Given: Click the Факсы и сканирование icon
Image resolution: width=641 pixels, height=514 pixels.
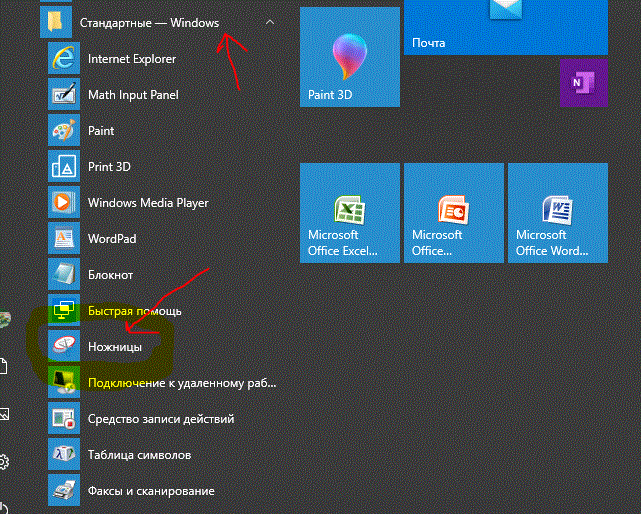Looking at the screenshot, I should [x=64, y=490].
